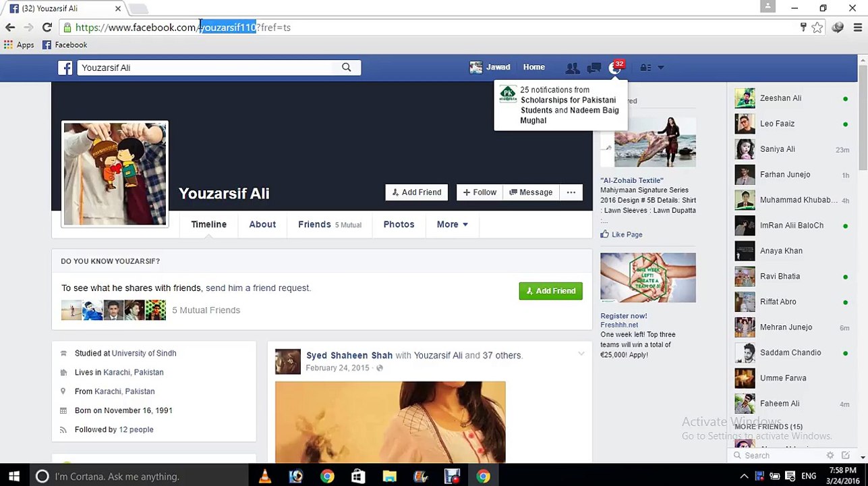The image size is (868, 486).
Task: Click the Cortana search box
Action: tap(138, 477)
